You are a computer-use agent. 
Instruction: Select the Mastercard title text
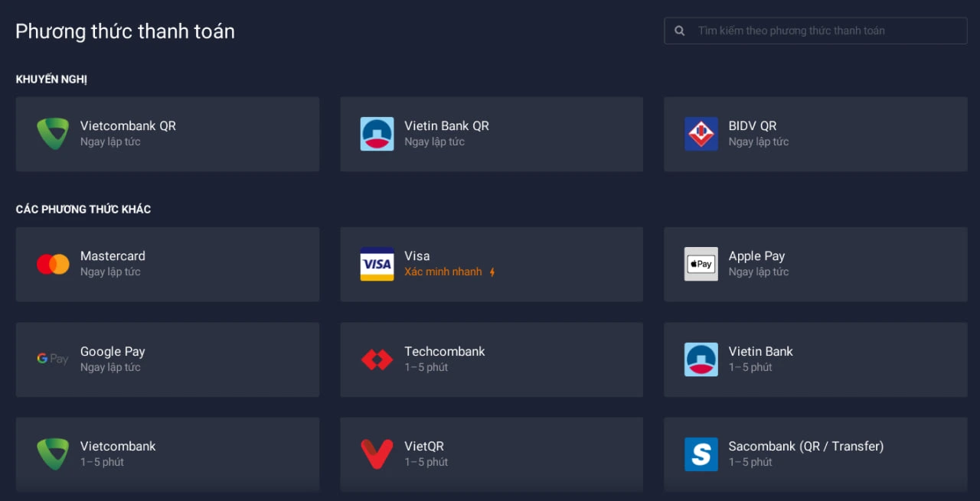coord(113,256)
